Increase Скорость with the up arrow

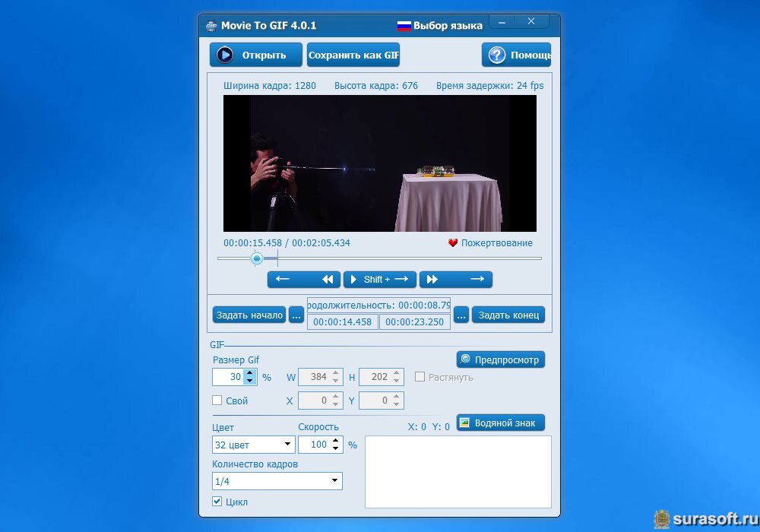(x=336, y=441)
